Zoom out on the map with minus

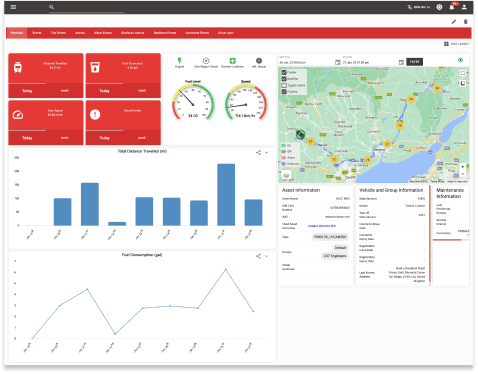[x=462, y=174]
